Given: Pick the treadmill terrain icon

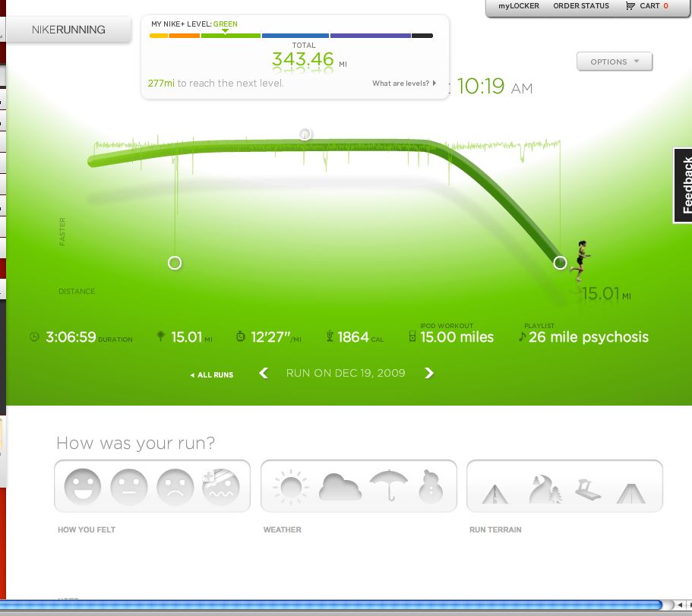Looking at the screenshot, I should point(587,490).
